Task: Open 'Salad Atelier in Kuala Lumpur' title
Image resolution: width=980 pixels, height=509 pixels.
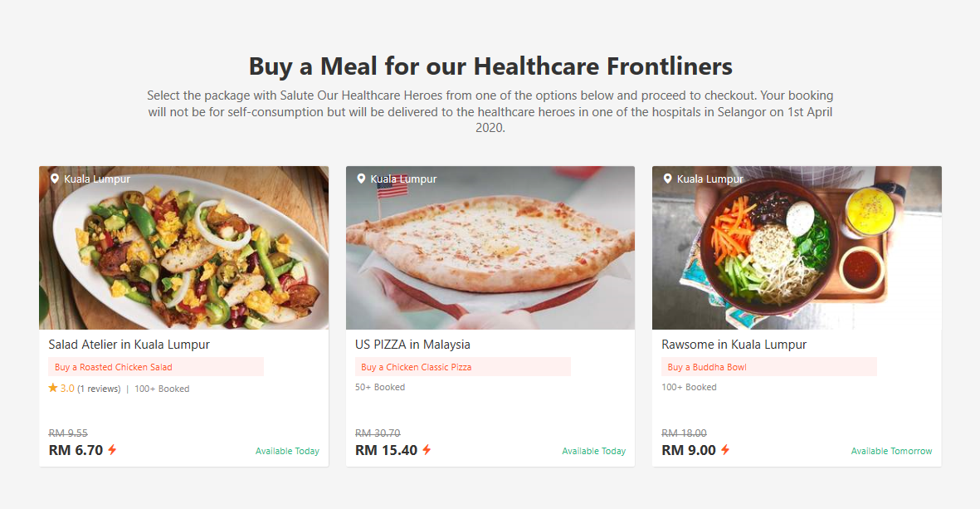Action: (x=129, y=345)
